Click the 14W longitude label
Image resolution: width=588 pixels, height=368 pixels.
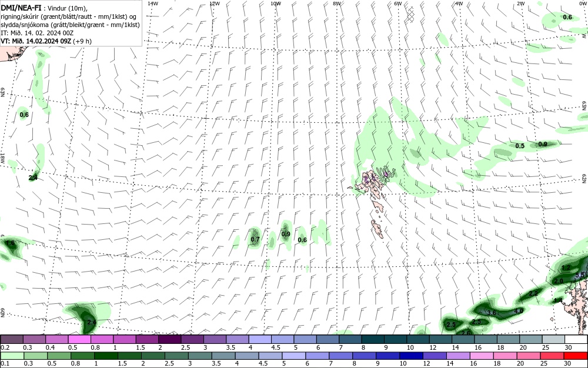[153, 4]
